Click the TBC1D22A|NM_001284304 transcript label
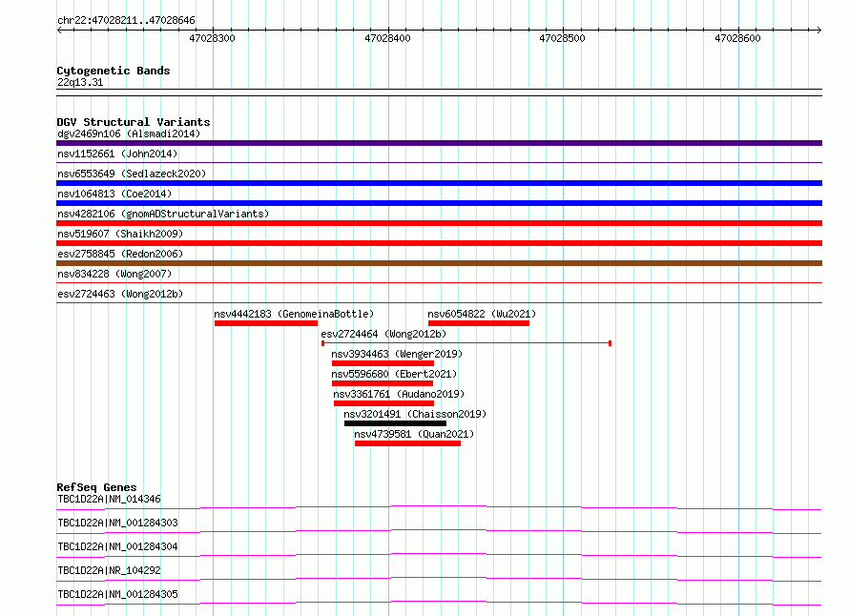Screen dimensions: 849x616 (x=117, y=546)
